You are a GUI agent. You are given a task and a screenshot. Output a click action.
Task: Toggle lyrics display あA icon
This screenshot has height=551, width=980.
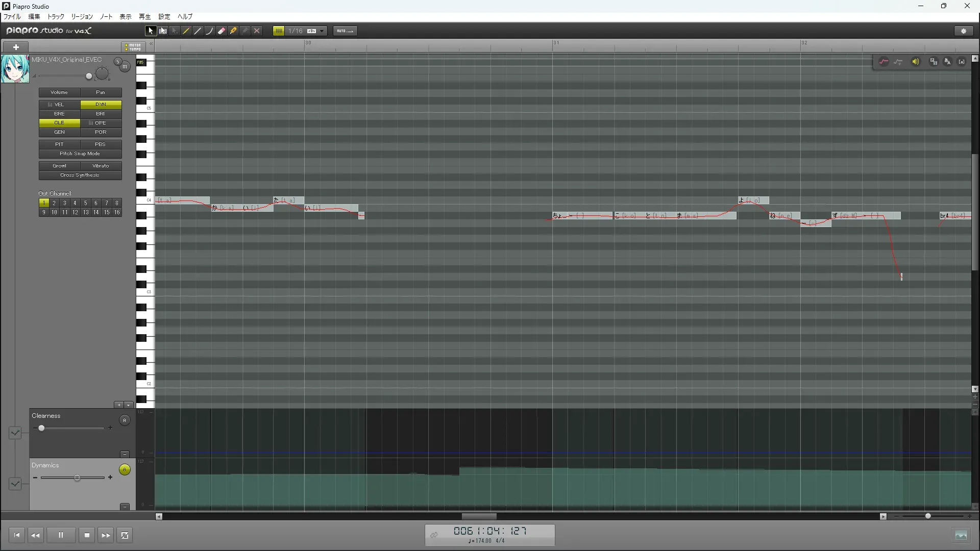point(947,62)
